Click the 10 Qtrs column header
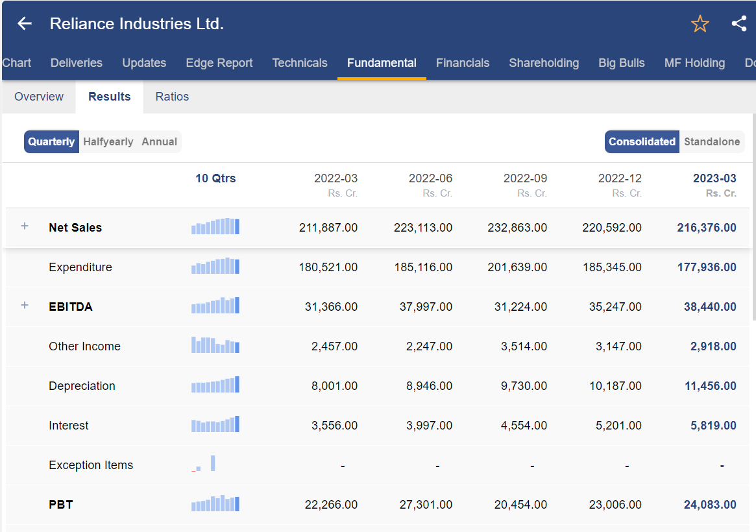756x532 pixels. 215,178
